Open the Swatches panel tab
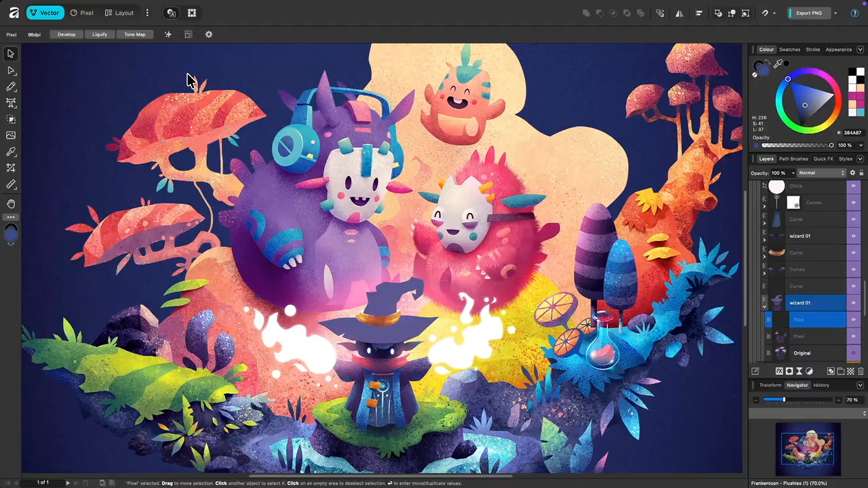This screenshot has height=488, width=868. click(789, 49)
